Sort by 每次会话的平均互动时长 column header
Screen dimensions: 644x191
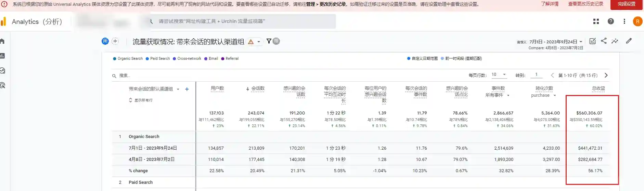(x=335, y=94)
